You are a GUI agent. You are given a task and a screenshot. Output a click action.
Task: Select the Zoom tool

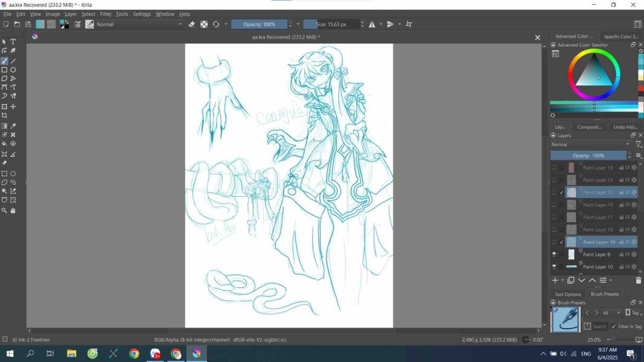tap(4, 211)
